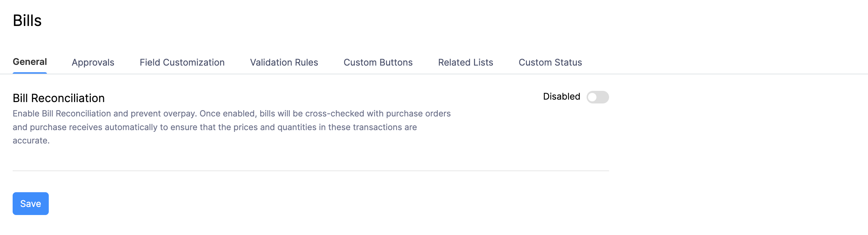Select the Bill Reconciliation section title
This screenshot has width=868, height=235.
(x=58, y=98)
